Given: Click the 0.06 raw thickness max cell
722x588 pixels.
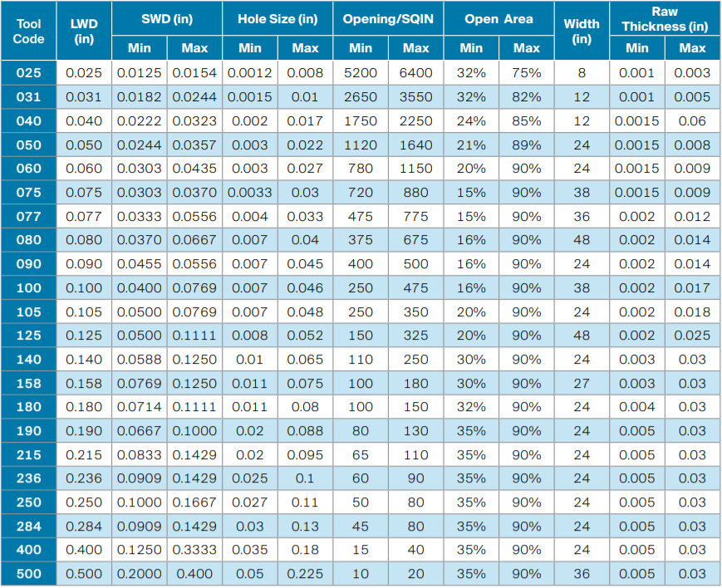Looking at the screenshot, I should [692, 121].
